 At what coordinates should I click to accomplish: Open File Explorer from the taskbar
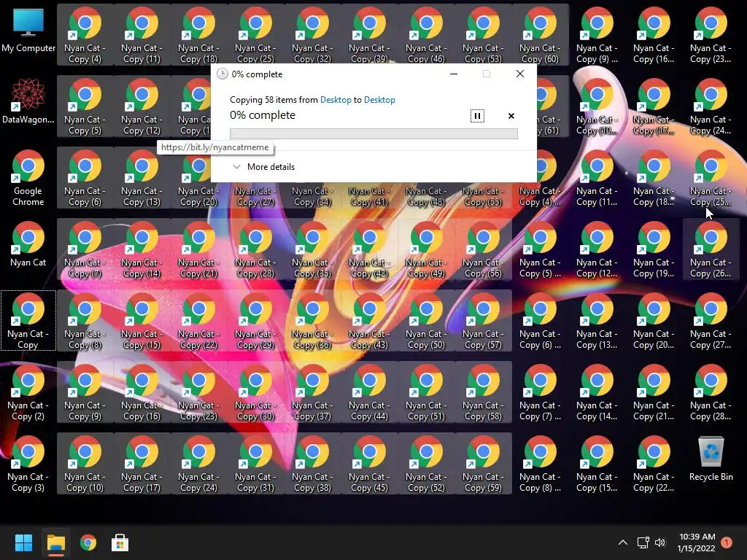pyautogui.click(x=55, y=542)
